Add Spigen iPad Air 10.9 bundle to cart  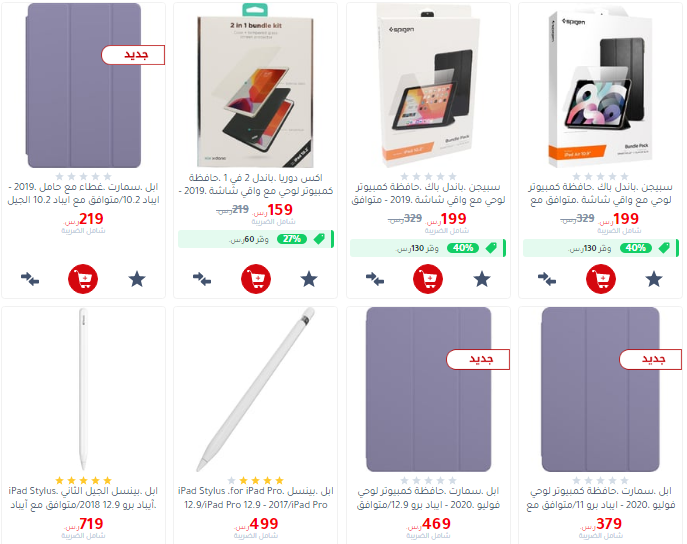click(x=601, y=279)
